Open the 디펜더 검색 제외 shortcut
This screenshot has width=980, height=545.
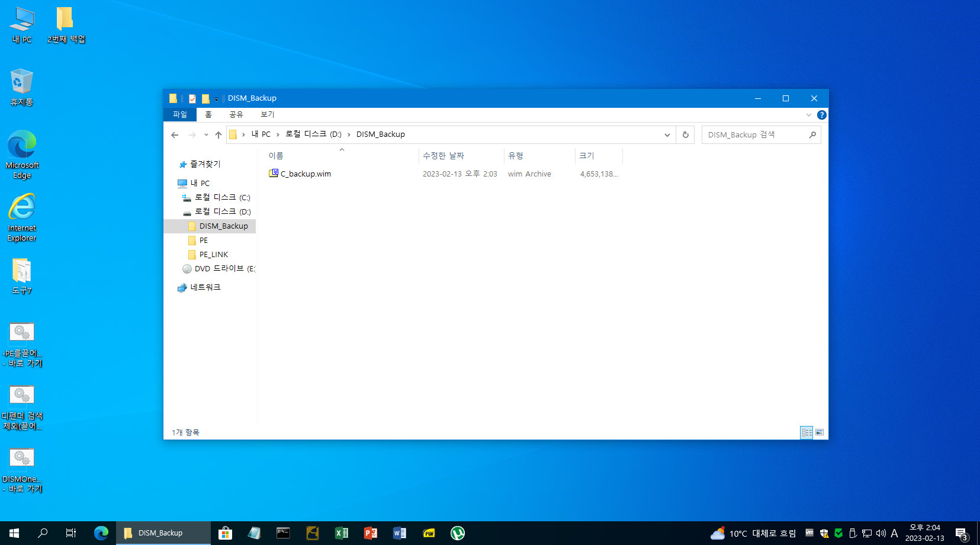(22, 408)
